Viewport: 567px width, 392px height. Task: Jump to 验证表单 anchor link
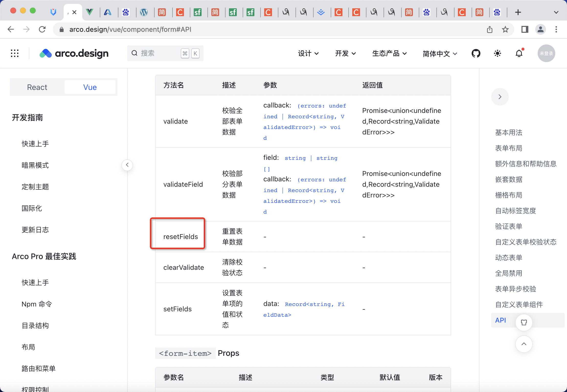509,226
